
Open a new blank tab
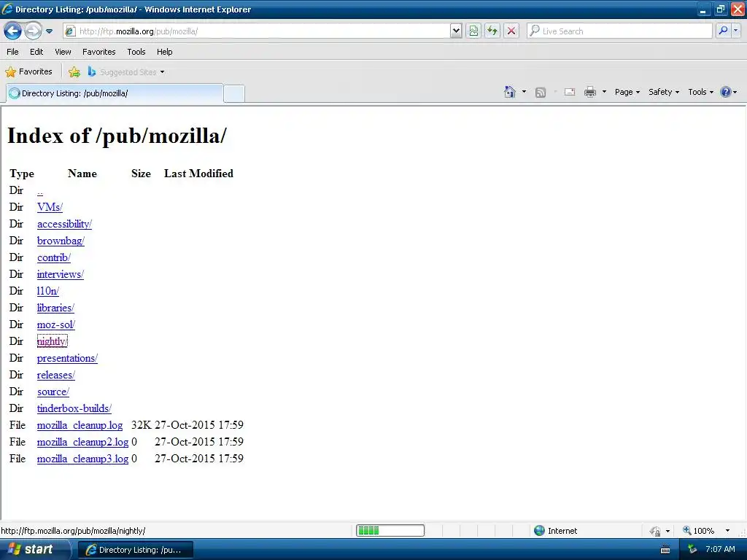[234, 94]
